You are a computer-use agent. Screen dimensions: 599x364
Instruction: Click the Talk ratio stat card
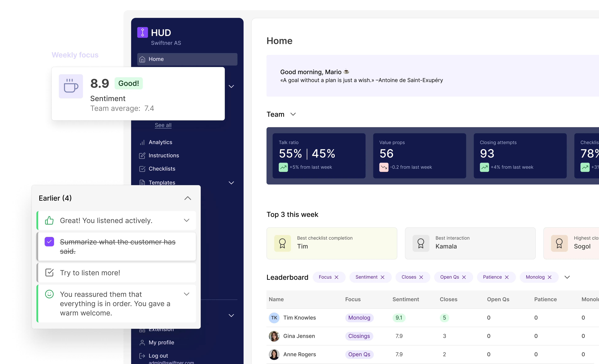click(x=319, y=156)
